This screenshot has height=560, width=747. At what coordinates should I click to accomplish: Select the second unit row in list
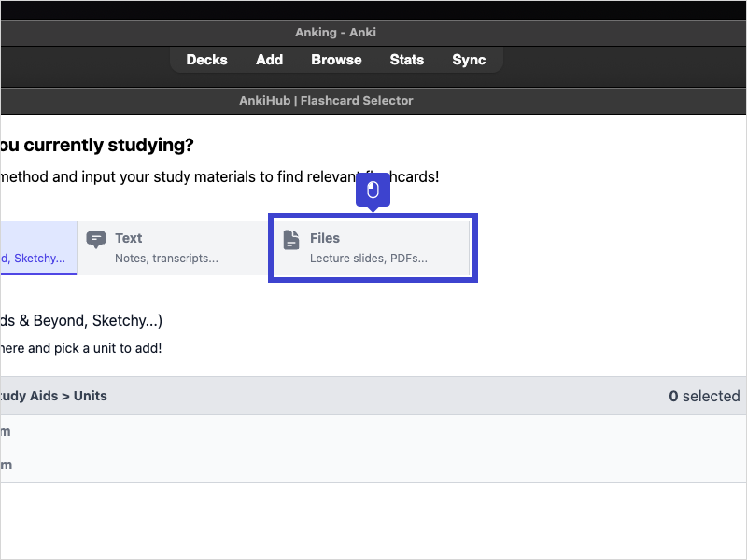coord(280,465)
